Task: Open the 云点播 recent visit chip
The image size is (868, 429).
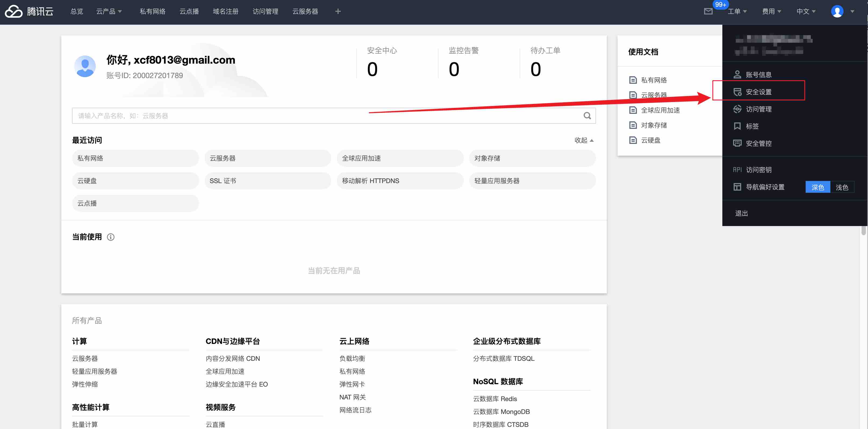Action: [x=135, y=203]
